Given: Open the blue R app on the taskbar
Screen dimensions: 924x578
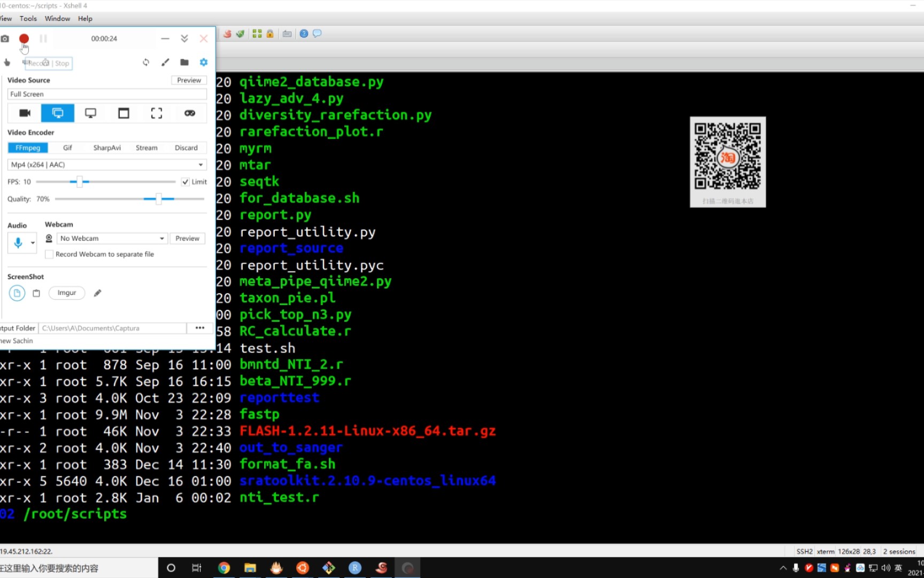Looking at the screenshot, I should point(355,568).
